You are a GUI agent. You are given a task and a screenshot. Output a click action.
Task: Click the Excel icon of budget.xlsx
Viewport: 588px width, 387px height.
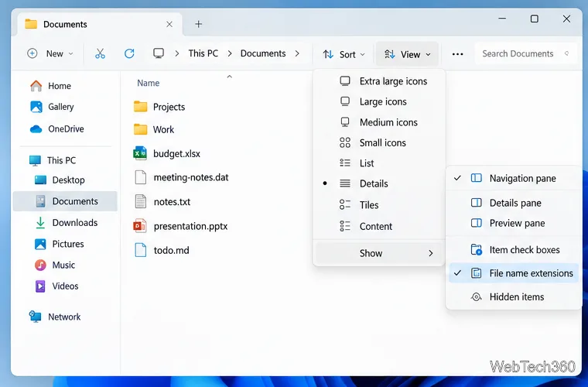[140, 153]
